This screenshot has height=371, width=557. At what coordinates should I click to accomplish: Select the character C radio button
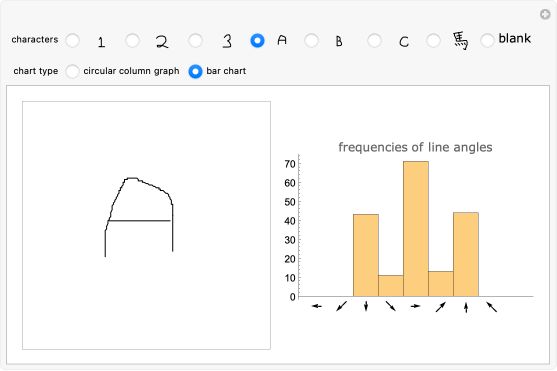pos(374,40)
